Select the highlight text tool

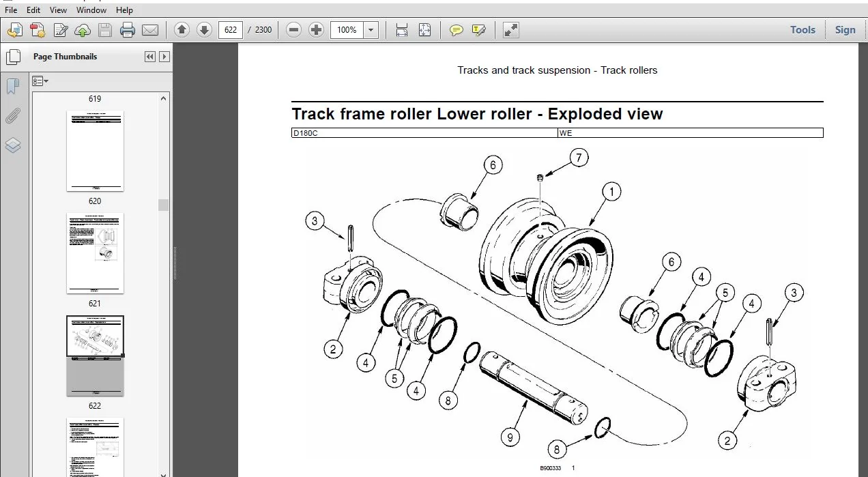coord(479,30)
